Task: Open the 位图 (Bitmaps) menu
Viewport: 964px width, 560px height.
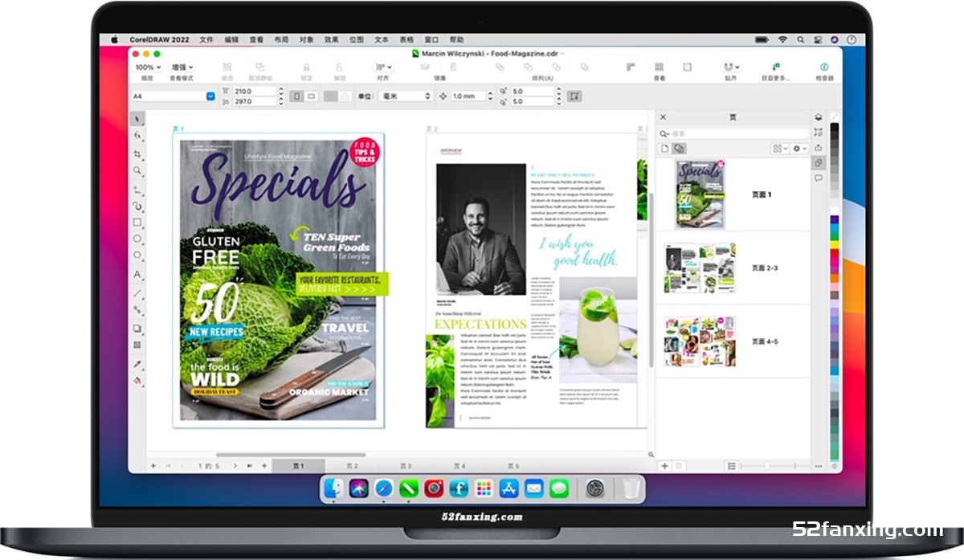Action: [357, 39]
